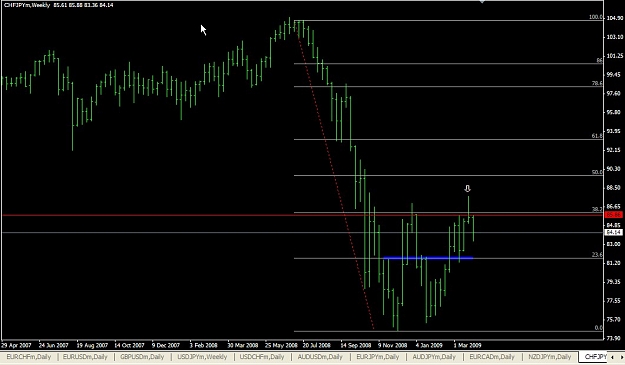Select the red horizontal line at 85.66
The width and height of the screenshot is (625, 365).
pos(303,215)
